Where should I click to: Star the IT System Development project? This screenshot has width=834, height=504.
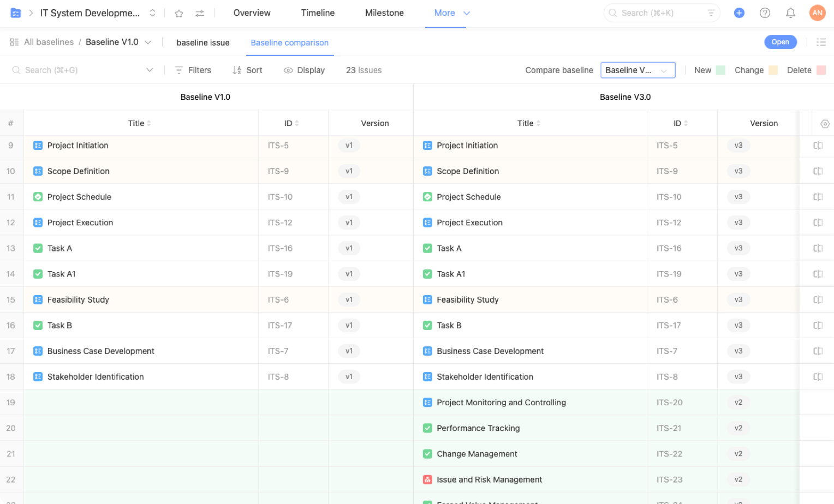click(x=178, y=13)
